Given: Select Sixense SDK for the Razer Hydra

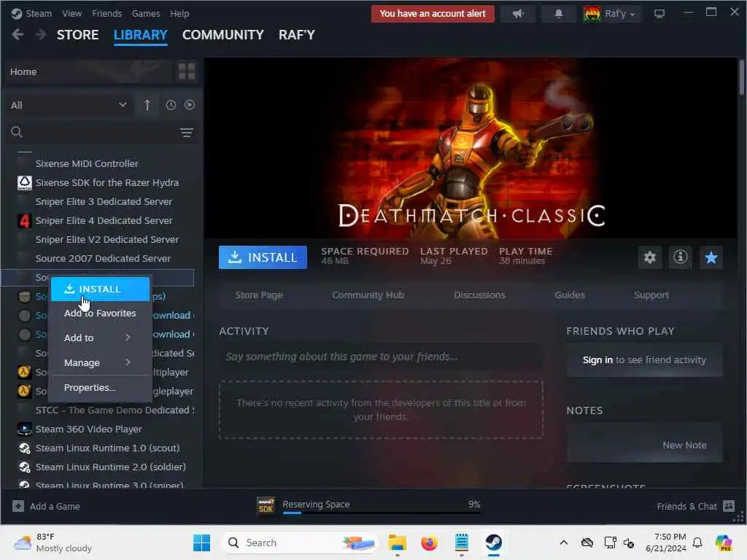Looking at the screenshot, I should [107, 182].
